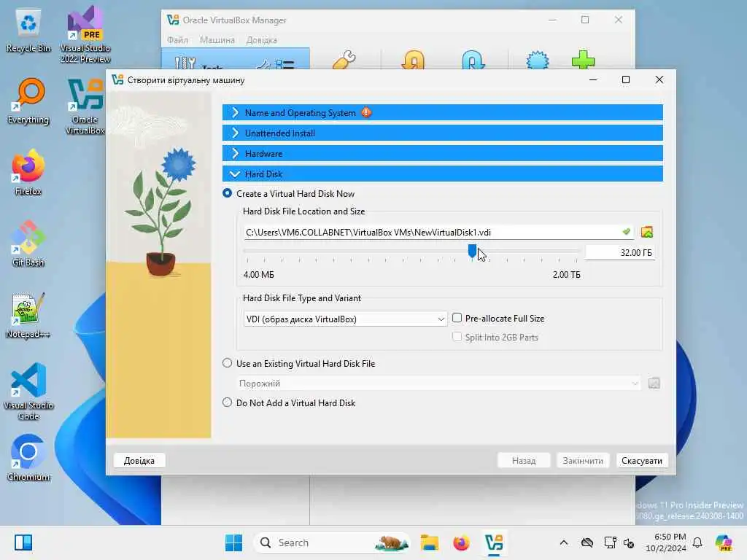Image resolution: width=747 pixels, height=560 pixels.
Task: Open Windows Start menu
Action: 233,542
